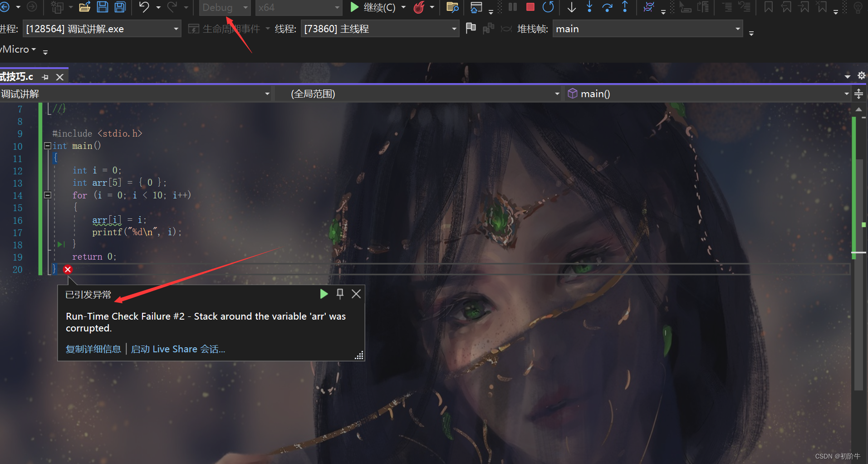
Task: Open Find in Files folder icon
Action: coord(452,7)
